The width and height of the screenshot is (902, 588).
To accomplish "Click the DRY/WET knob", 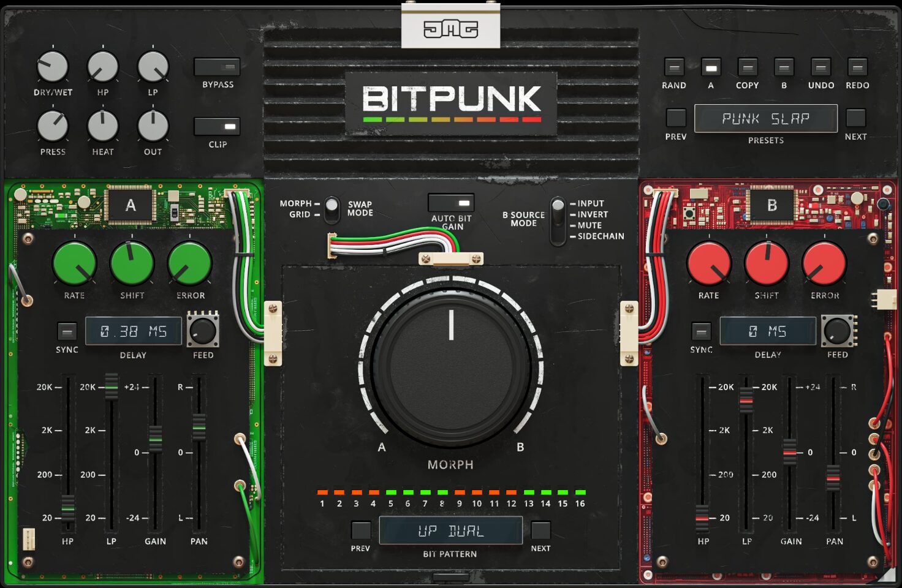I will click(53, 67).
